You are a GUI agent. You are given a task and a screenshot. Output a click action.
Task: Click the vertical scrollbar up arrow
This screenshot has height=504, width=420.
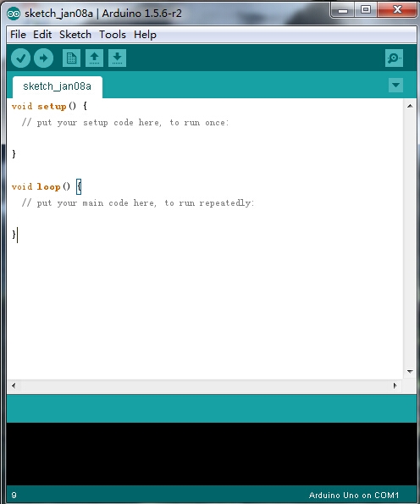point(410,106)
